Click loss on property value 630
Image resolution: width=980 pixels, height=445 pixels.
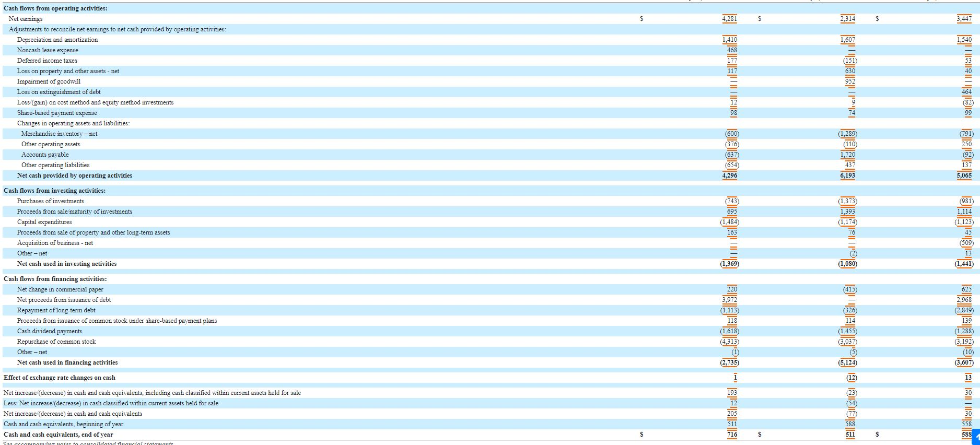(850, 71)
